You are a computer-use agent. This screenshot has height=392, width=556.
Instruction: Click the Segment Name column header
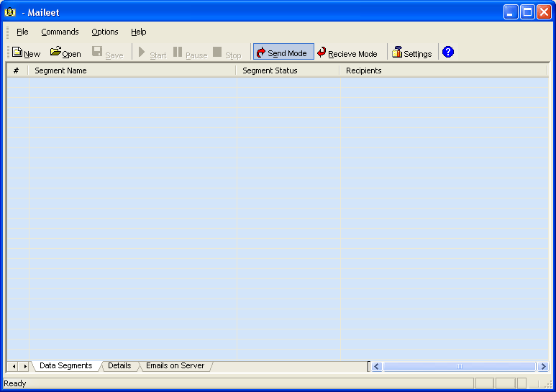pyautogui.click(x=132, y=70)
